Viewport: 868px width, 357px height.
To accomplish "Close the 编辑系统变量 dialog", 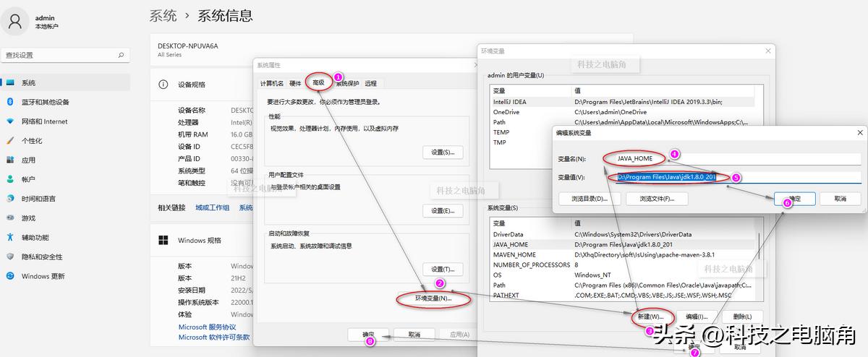I will pyautogui.click(x=860, y=133).
